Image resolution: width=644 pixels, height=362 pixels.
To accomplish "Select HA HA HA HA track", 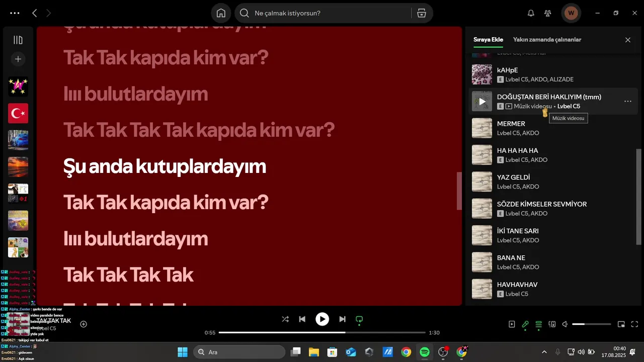I will (x=553, y=155).
